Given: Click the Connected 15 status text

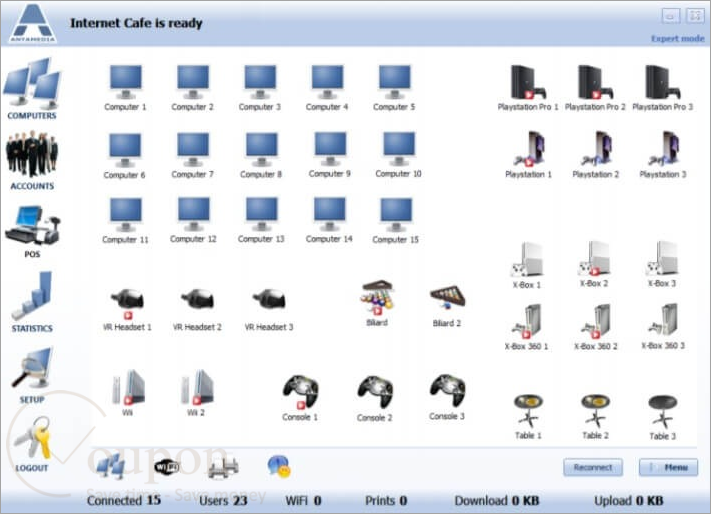Looking at the screenshot, I should [124, 500].
